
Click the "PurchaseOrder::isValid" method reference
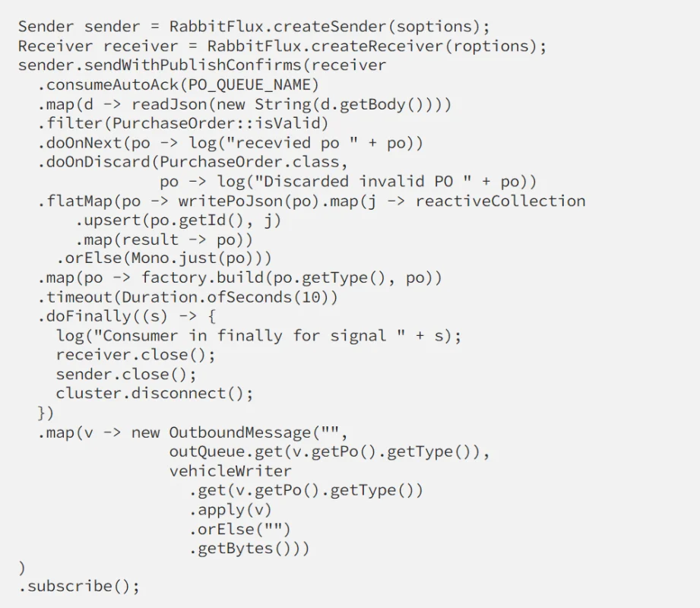click(x=216, y=123)
